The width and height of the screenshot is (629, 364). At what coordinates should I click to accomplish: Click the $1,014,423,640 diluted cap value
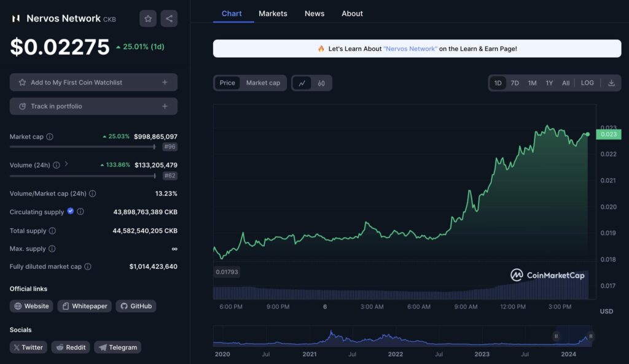click(153, 266)
